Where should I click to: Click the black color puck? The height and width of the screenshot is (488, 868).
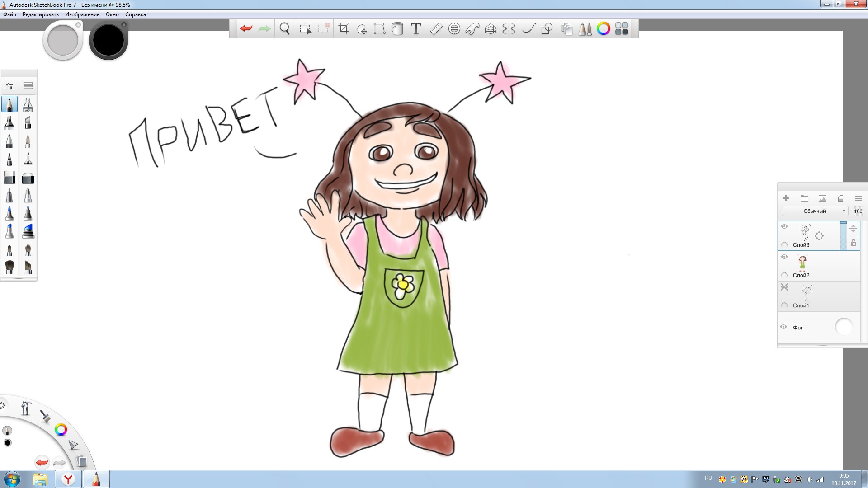(108, 41)
